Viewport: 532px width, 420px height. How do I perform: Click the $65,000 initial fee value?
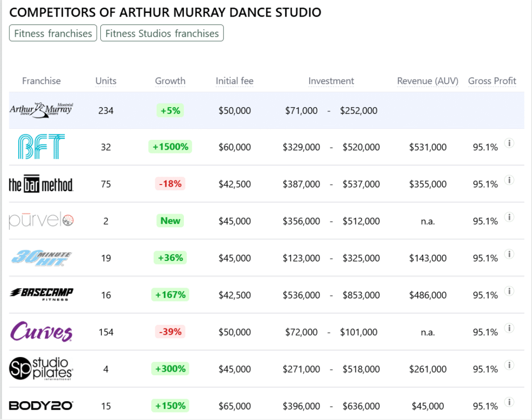point(235,406)
